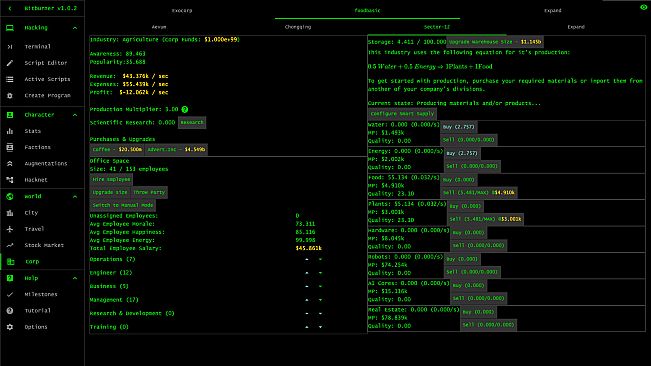Click the Water Sell button
Screen dimensions: 651x366
(x=468, y=140)
